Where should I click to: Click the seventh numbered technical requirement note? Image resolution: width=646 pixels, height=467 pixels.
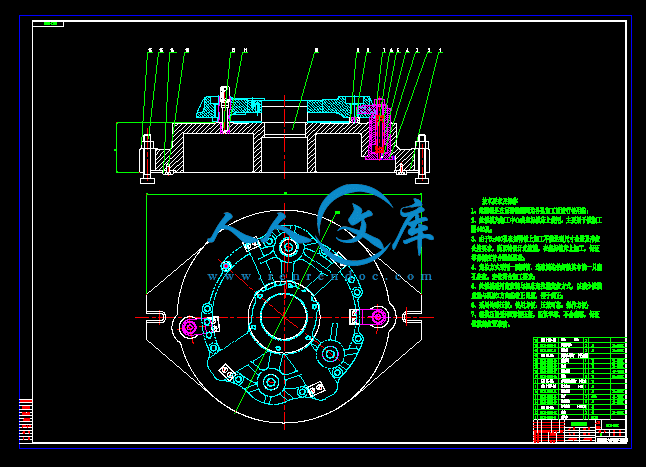click(536, 319)
